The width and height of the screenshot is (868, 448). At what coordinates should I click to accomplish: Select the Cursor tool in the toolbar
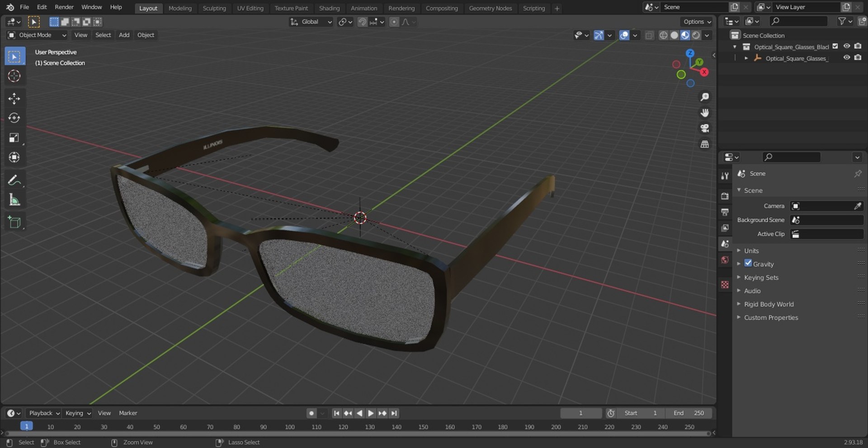14,76
